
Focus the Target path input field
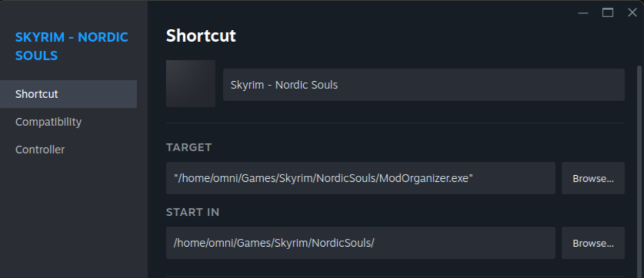pyautogui.click(x=360, y=178)
